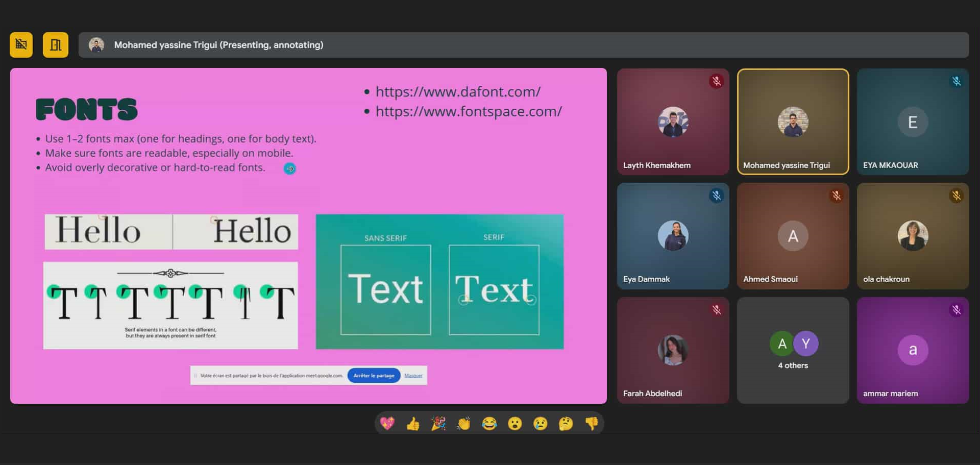Send the laughing face reaction
Viewport: 980px width, 465px height.
point(489,424)
